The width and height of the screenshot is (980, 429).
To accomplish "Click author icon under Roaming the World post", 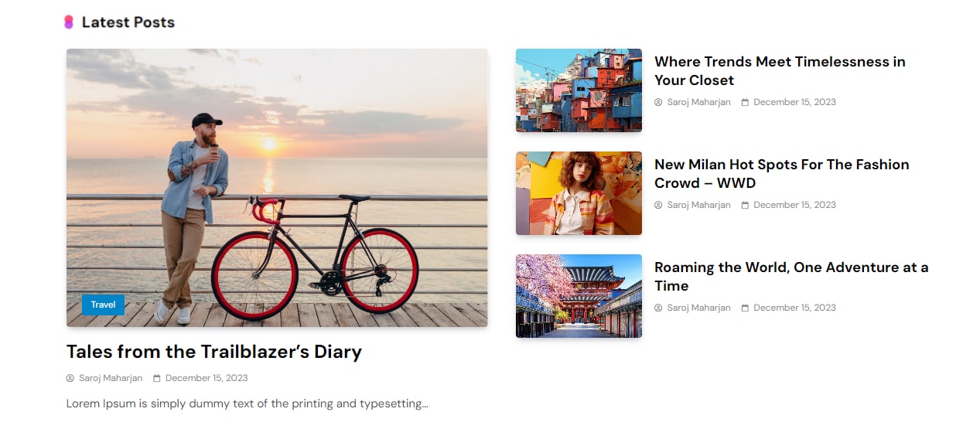I will pyautogui.click(x=658, y=308).
